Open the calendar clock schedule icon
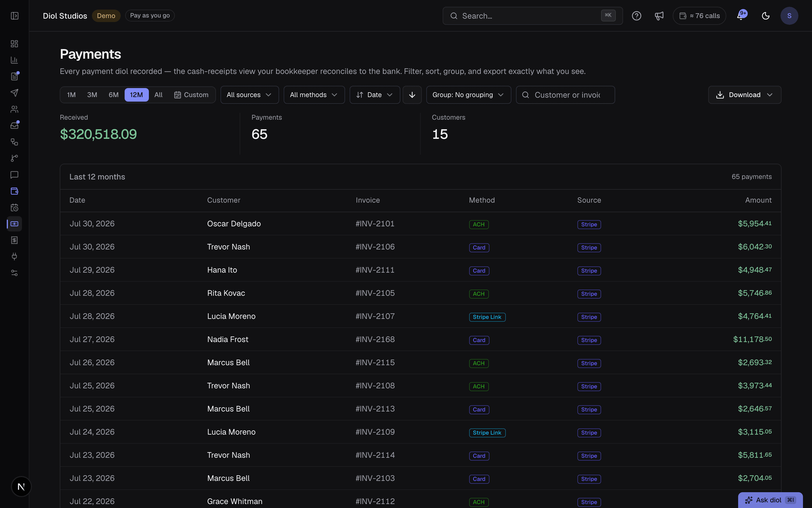 coord(14,207)
